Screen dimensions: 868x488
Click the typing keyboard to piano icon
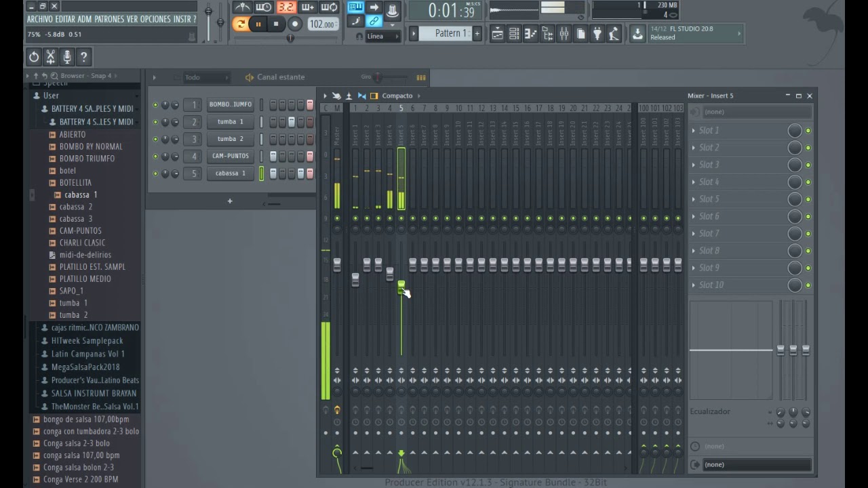point(355,7)
